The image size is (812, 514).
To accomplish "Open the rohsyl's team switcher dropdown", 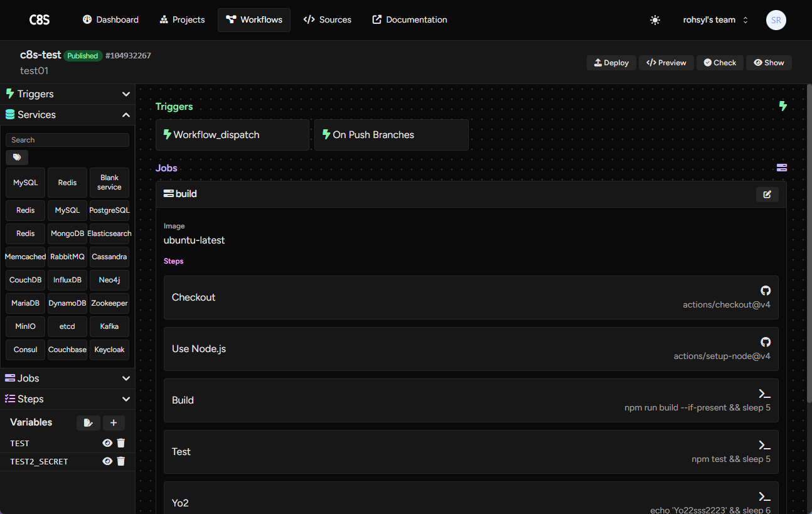I will (x=715, y=20).
